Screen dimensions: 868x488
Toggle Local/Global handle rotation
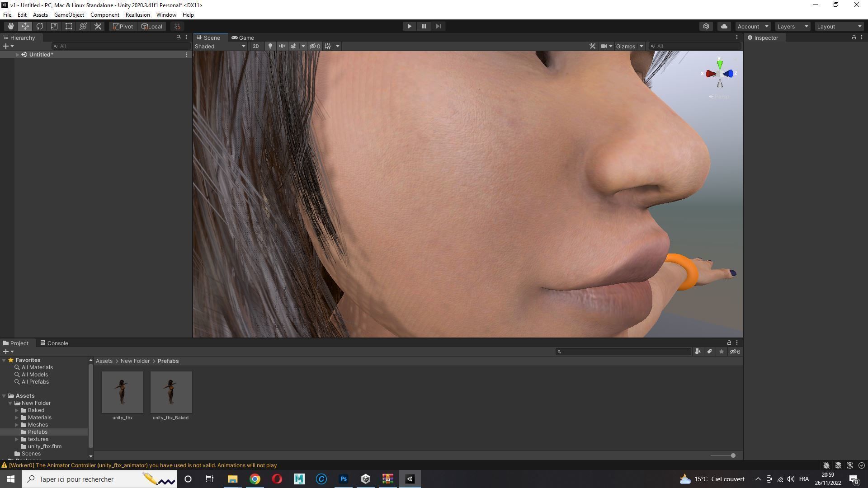152,26
